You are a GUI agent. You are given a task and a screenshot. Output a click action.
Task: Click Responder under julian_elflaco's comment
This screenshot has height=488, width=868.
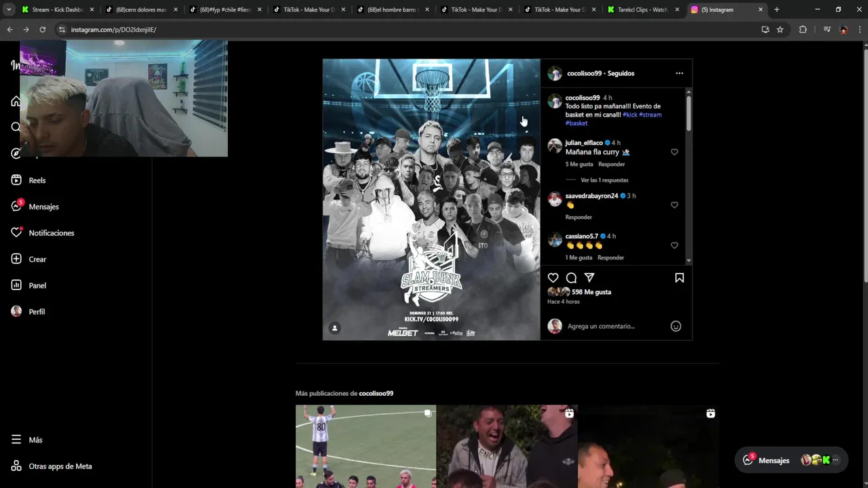[612, 164]
